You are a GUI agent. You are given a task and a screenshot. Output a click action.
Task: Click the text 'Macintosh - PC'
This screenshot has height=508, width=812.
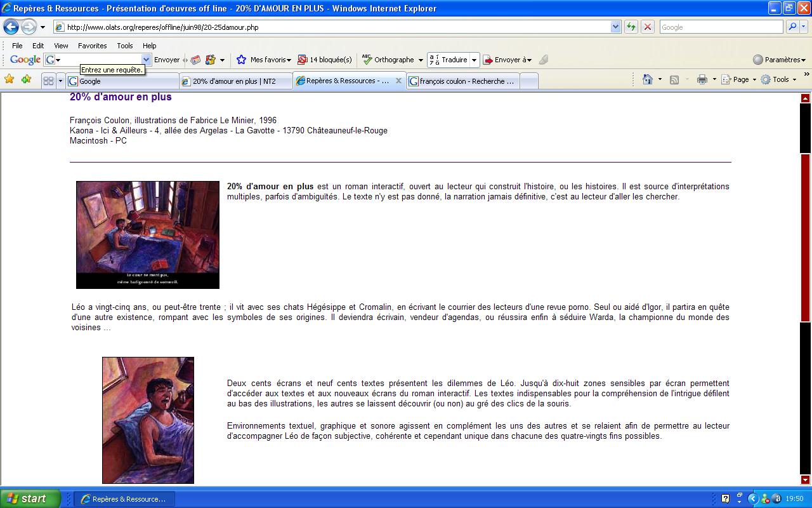(x=98, y=140)
